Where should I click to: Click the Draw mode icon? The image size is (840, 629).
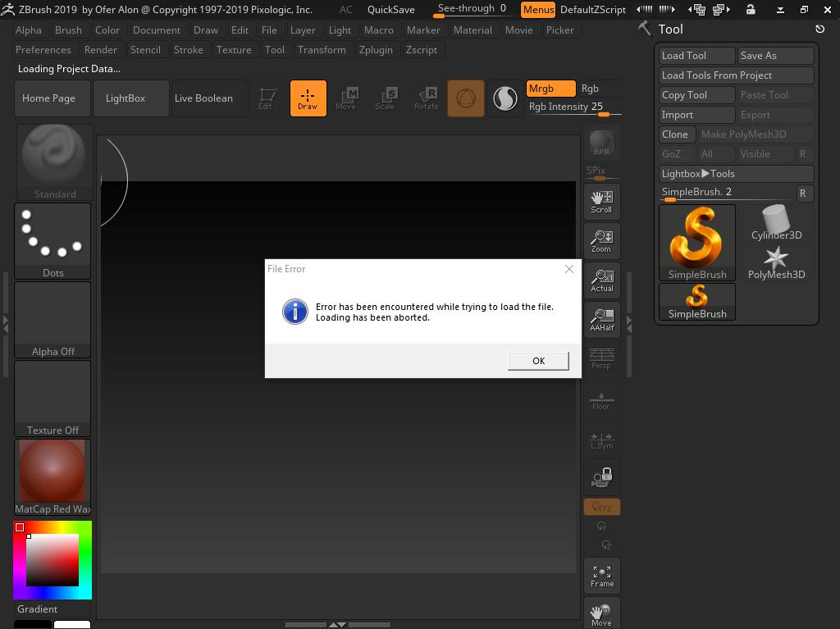pyautogui.click(x=308, y=98)
